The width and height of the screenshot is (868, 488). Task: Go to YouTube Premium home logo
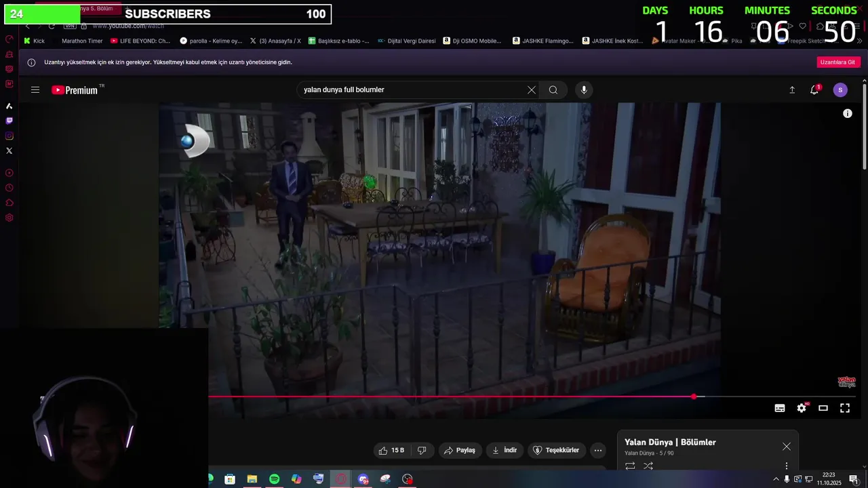click(x=76, y=89)
